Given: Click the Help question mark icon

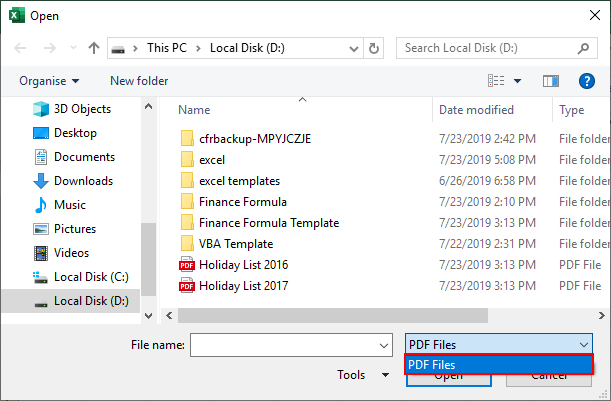Looking at the screenshot, I should (x=587, y=81).
